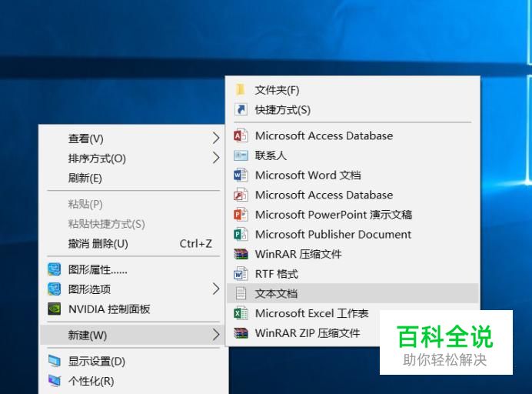Click the NVIDIA 控制面板 icon

pyautogui.click(x=54, y=309)
